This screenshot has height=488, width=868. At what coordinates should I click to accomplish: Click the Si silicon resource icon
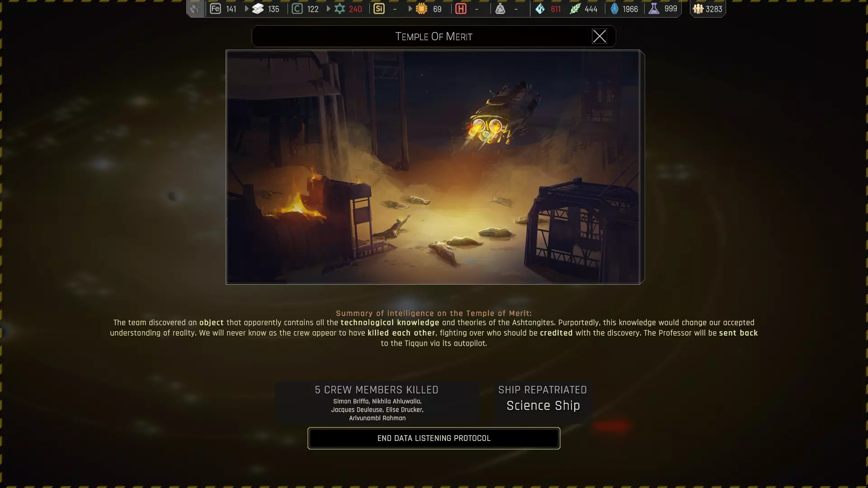coord(379,9)
